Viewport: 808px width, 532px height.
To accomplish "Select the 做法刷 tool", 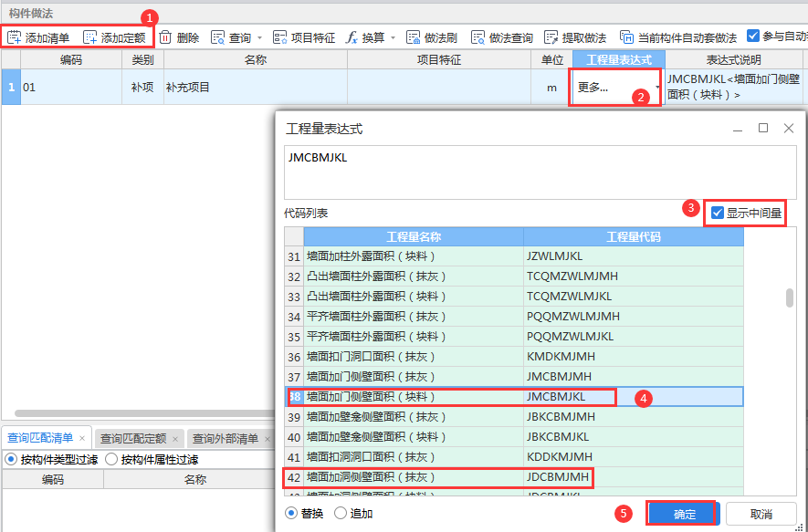I will (432, 37).
